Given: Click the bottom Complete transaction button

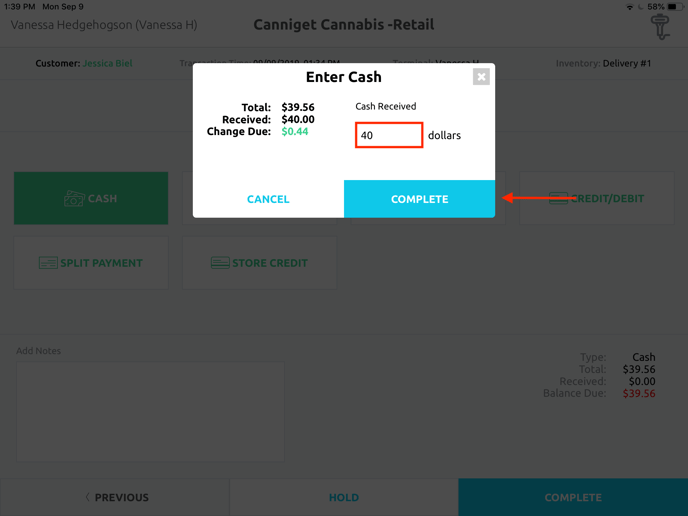Looking at the screenshot, I should pyautogui.click(x=573, y=497).
